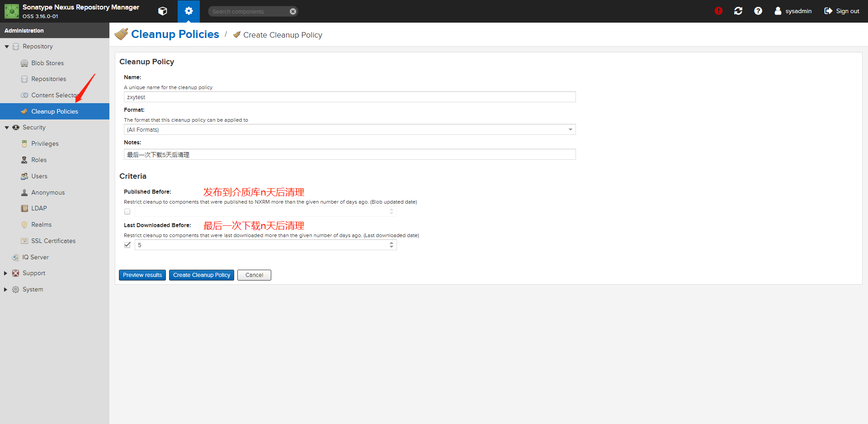Open the Help question mark icon
The image size is (868, 424).
coord(758,11)
